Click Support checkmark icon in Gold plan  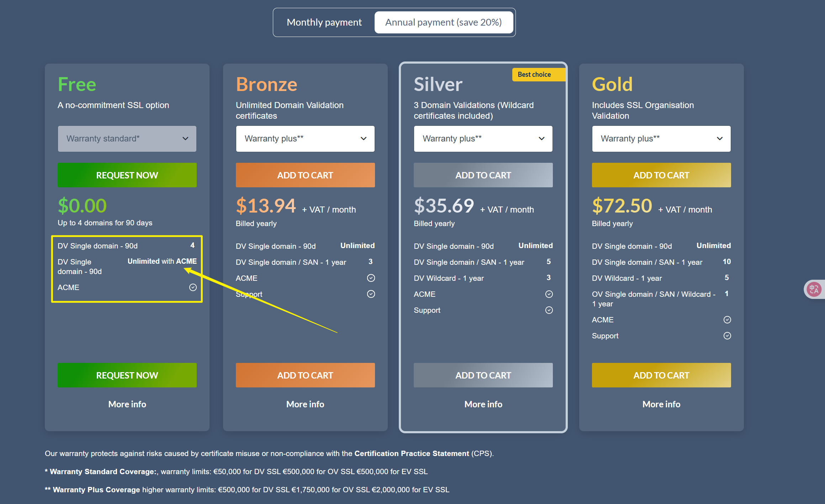[727, 336]
